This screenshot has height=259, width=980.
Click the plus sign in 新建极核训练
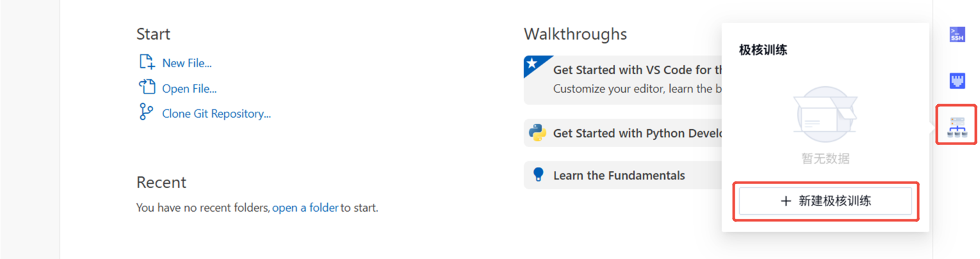(x=786, y=201)
